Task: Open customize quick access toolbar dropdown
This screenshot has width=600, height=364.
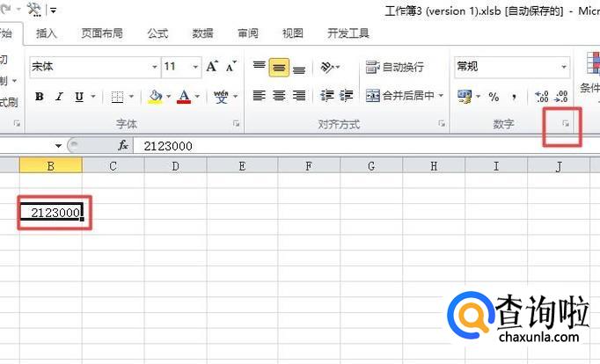Action: (x=53, y=11)
